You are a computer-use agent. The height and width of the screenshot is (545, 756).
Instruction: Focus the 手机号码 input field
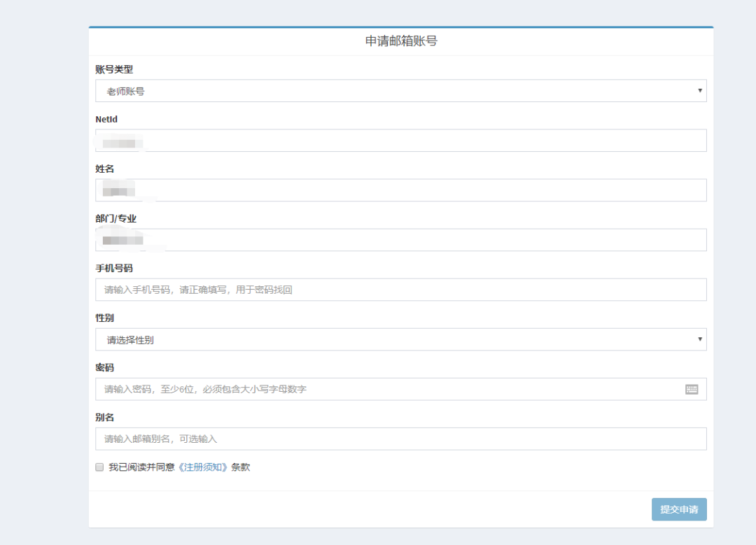point(400,290)
